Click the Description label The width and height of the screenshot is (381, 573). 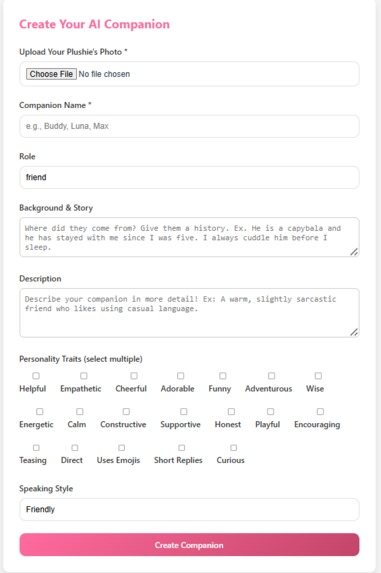(x=40, y=279)
